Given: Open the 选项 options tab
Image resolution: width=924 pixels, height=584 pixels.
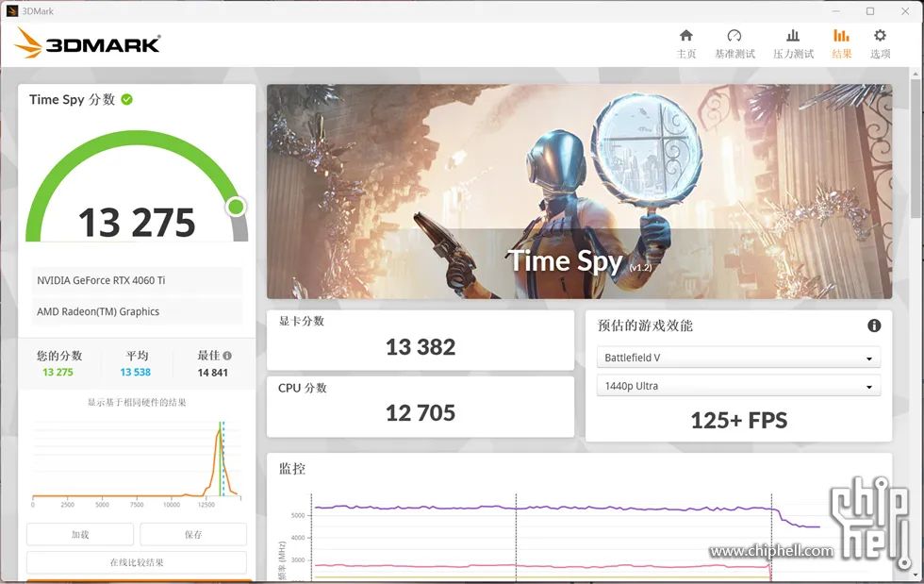Looking at the screenshot, I should pyautogui.click(x=880, y=44).
